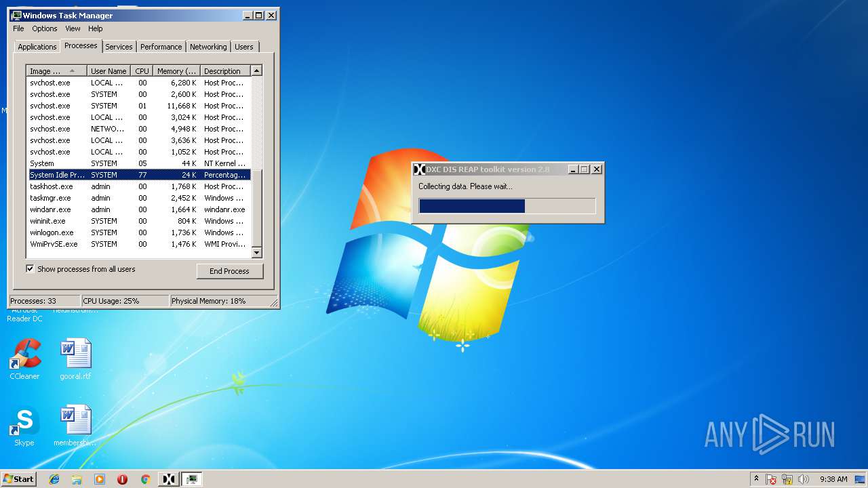The image size is (868, 488).
Task: Switch to the DXC REAP toolkit taskbar button
Action: 169,479
